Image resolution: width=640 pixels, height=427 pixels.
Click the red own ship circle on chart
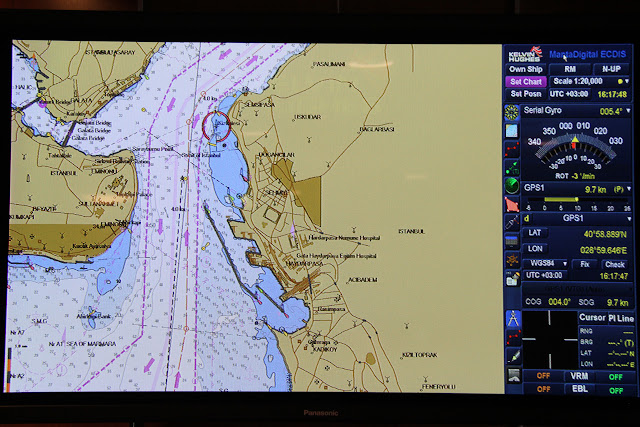(x=216, y=126)
